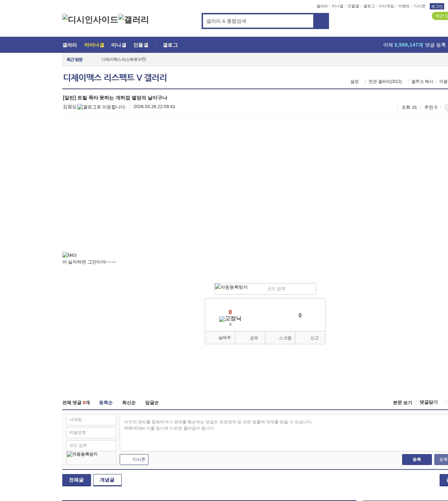Click the 고정닉 icon in the recommend box

tap(230, 319)
